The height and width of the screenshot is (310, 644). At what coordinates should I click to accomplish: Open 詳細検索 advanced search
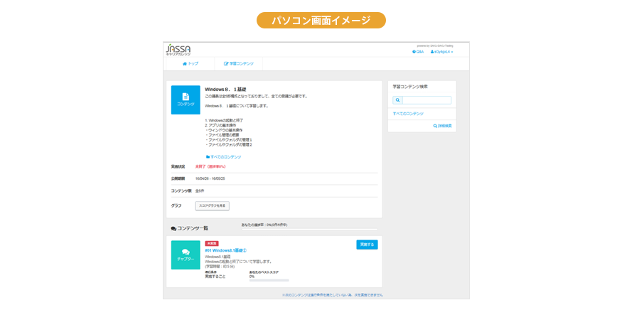tap(442, 126)
